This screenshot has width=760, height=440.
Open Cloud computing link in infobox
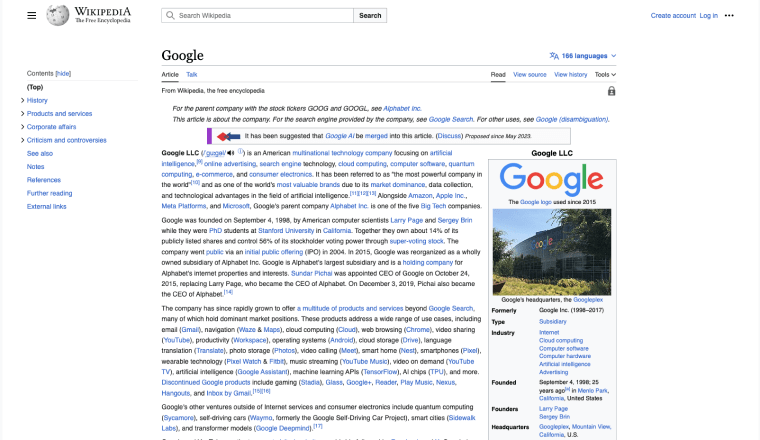561,341
